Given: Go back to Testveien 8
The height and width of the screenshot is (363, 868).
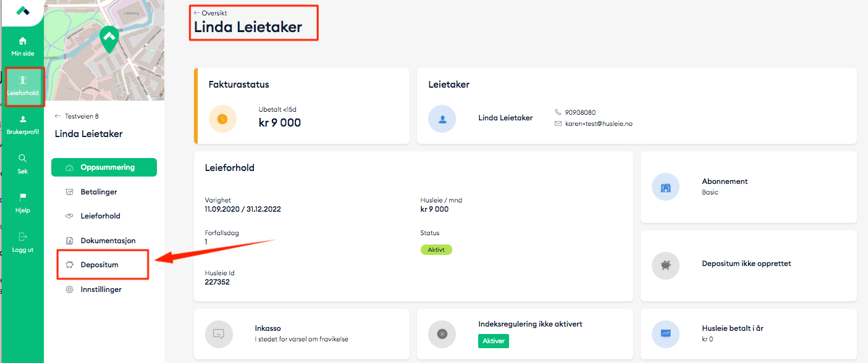Looking at the screenshot, I should pos(77,116).
